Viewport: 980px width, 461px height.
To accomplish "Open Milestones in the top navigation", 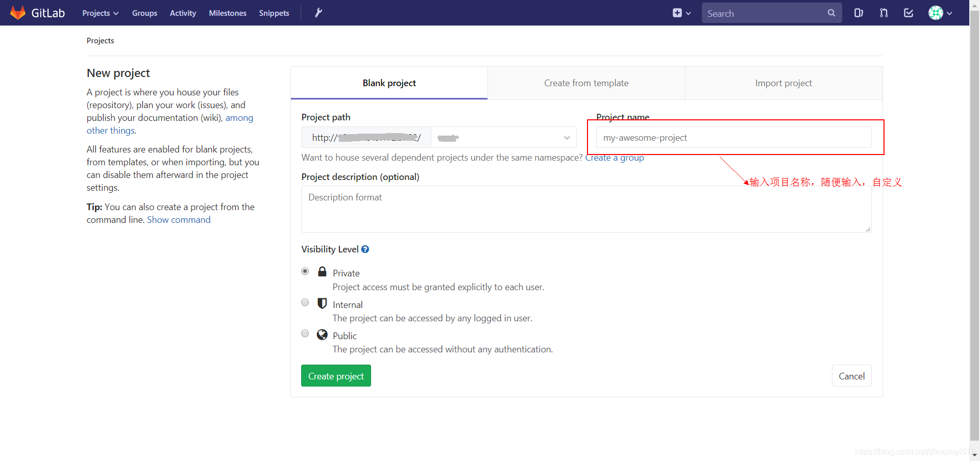I will coord(228,13).
